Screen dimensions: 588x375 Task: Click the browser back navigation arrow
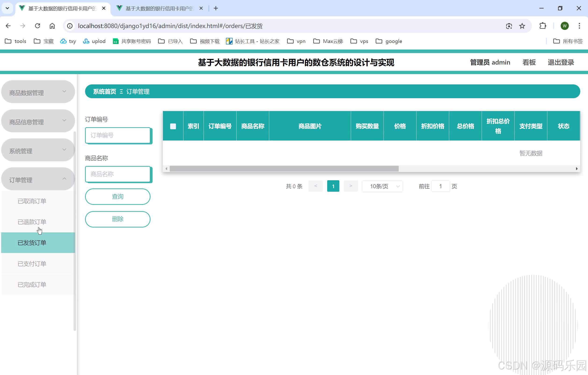pyautogui.click(x=8, y=26)
